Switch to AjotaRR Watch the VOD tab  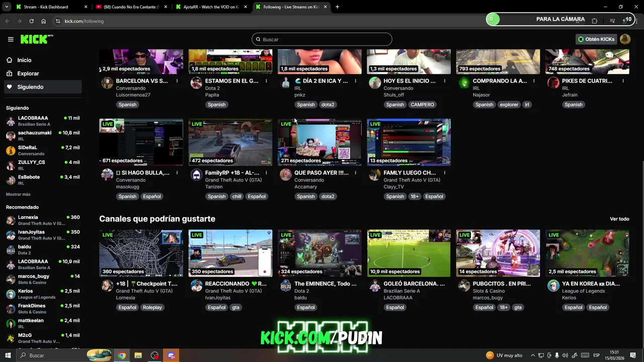210,7
